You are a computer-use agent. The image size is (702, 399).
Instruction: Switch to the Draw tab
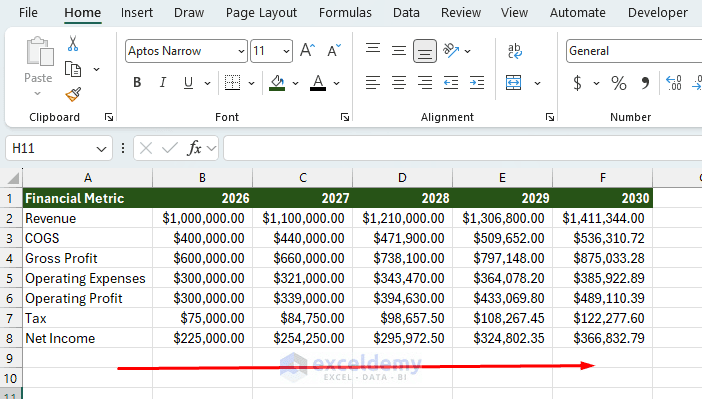click(x=189, y=13)
